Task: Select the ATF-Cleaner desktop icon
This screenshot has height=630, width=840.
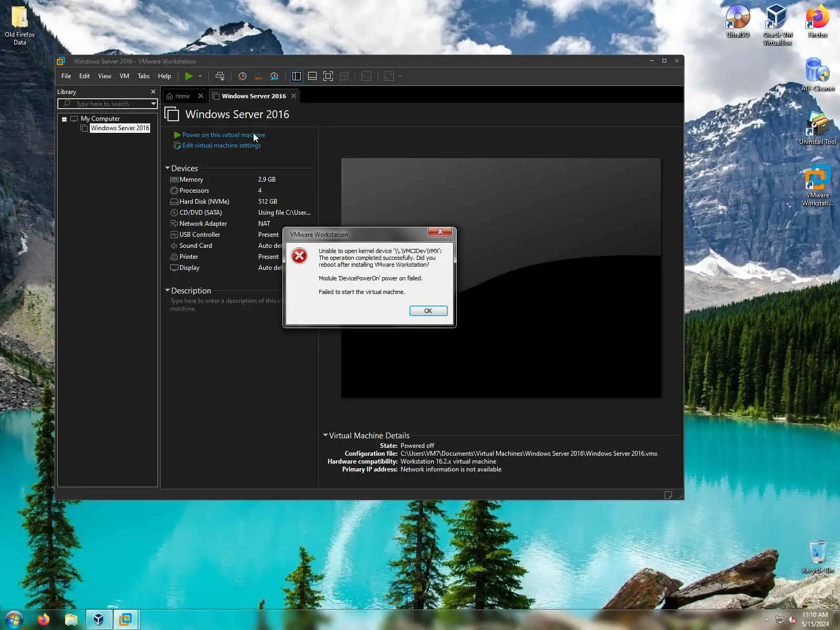Action: (x=817, y=75)
